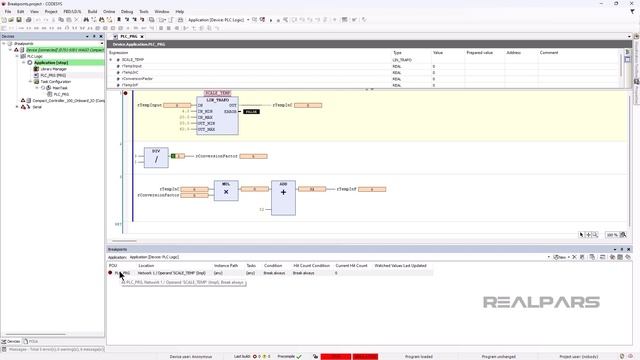This screenshot has width=640, height=360.
Task: Collapse the PLC Logic tree node
Action: tap(17, 56)
